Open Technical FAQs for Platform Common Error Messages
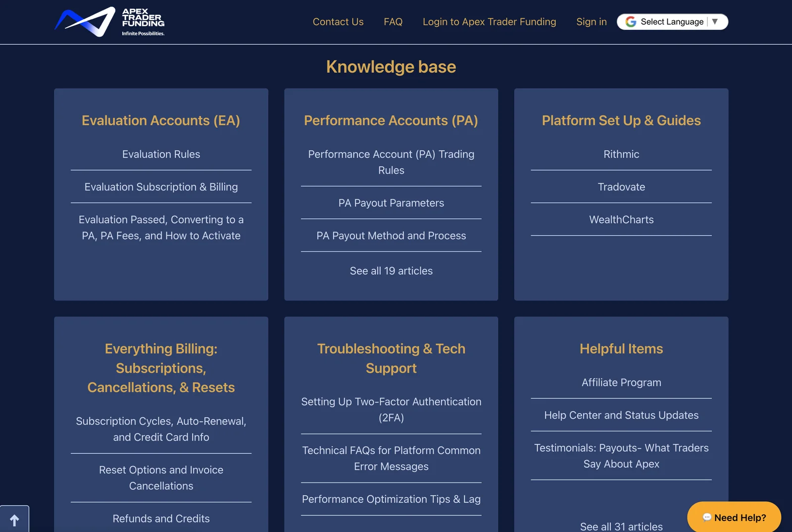The width and height of the screenshot is (792, 532). tap(391, 458)
